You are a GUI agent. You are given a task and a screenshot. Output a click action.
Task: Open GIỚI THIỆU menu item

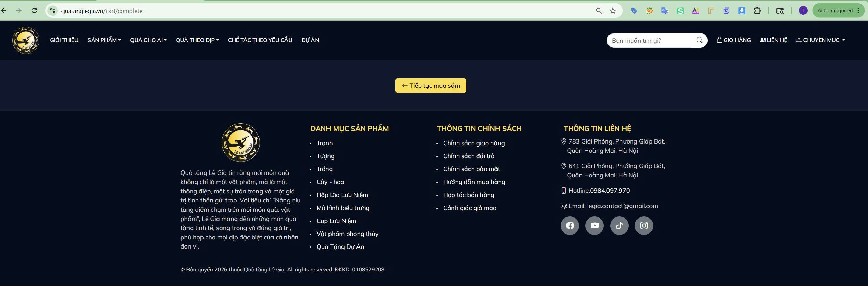click(64, 40)
